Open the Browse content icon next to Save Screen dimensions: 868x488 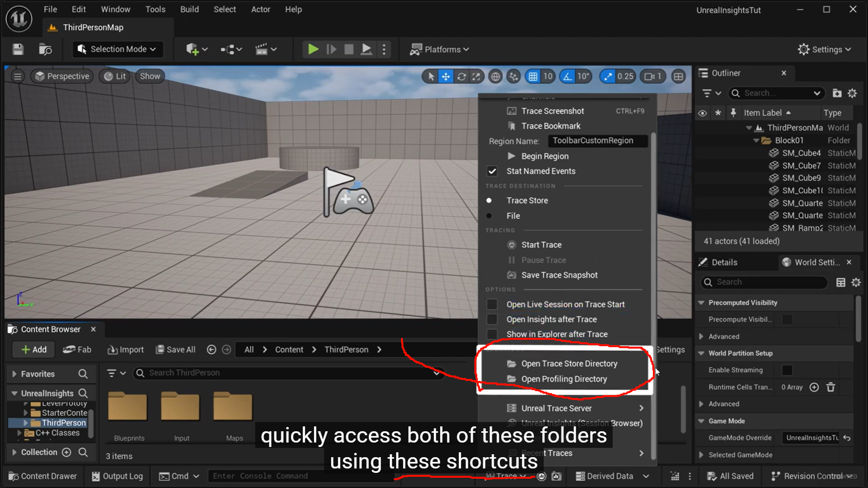pos(45,49)
